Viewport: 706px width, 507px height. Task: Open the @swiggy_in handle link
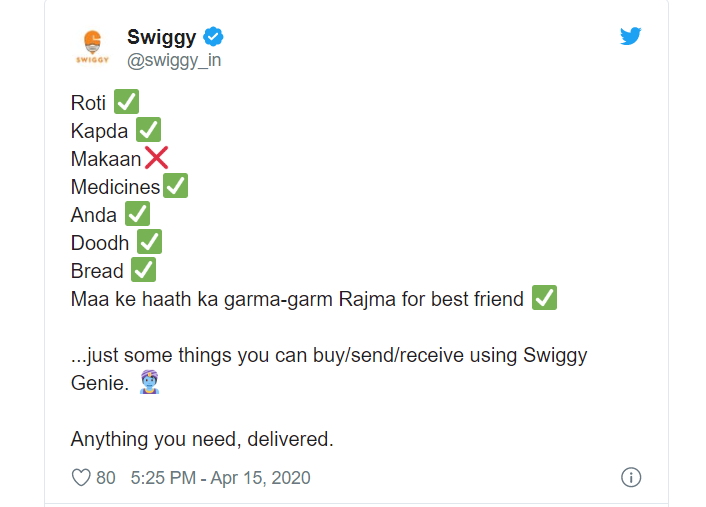tap(174, 61)
